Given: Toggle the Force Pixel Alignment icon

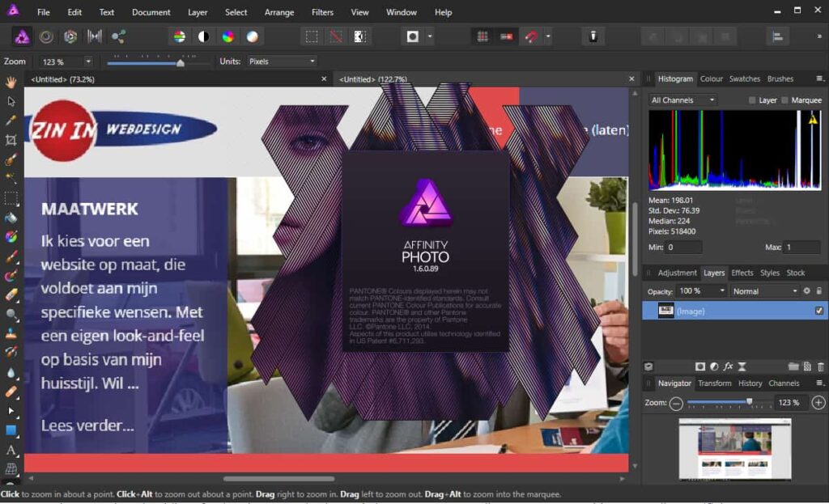Looking at the screenshot, I should (507, 36).
